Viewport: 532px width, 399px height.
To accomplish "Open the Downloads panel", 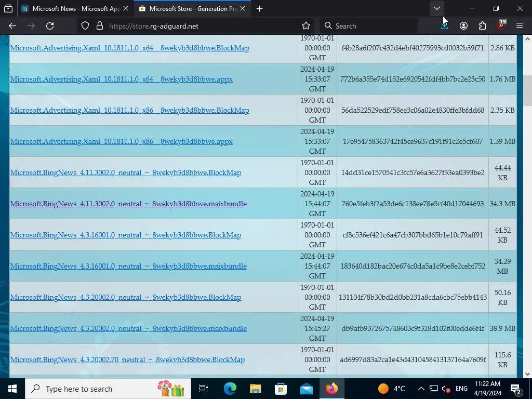I will tap(445, 26).
